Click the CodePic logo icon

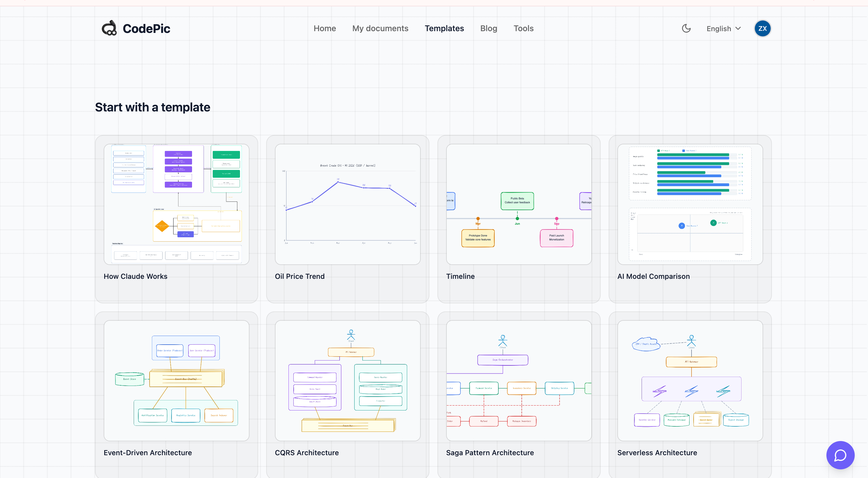(x=109, y=28)
